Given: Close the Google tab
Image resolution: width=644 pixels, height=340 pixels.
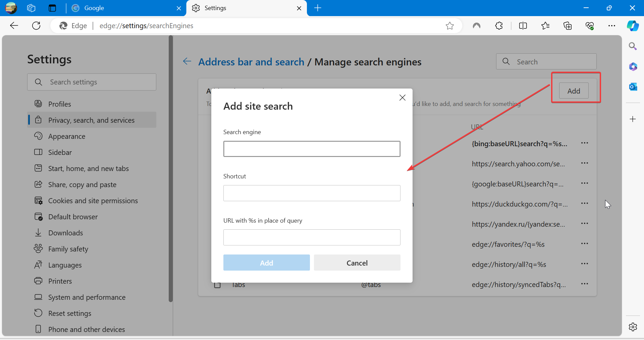Looking at the screenshot, I should [179, 8].
